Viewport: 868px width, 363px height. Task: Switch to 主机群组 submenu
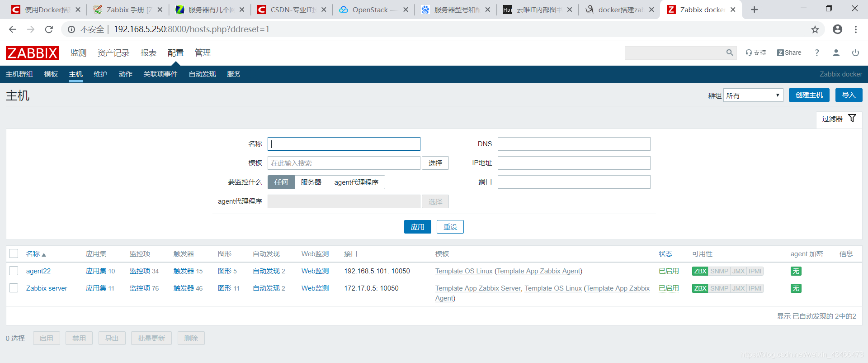point(19,74)
